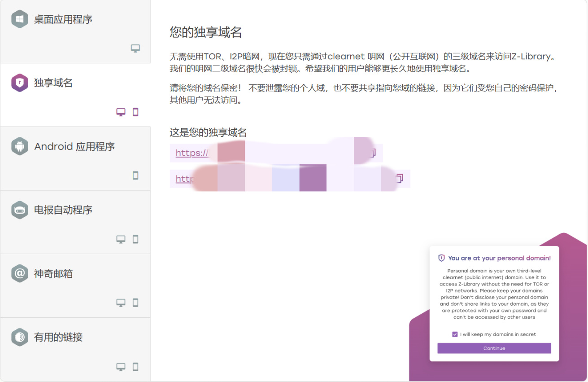
Task: Click the 您的独享域名 page heading
Action: coord(206,32)
